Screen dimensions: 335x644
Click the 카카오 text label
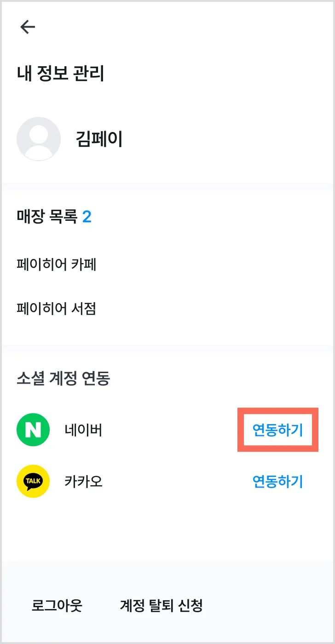pyautogui.click(x=83, y=481)
